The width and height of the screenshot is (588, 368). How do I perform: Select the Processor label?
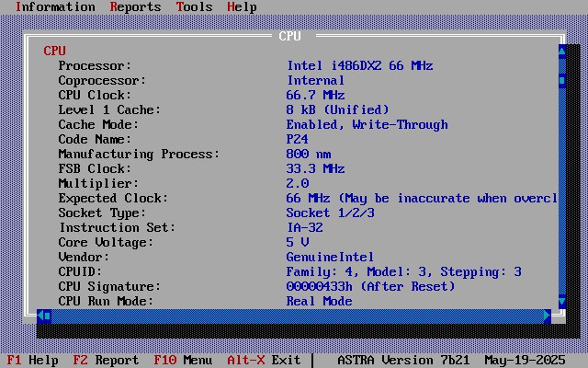coord(95,65)
